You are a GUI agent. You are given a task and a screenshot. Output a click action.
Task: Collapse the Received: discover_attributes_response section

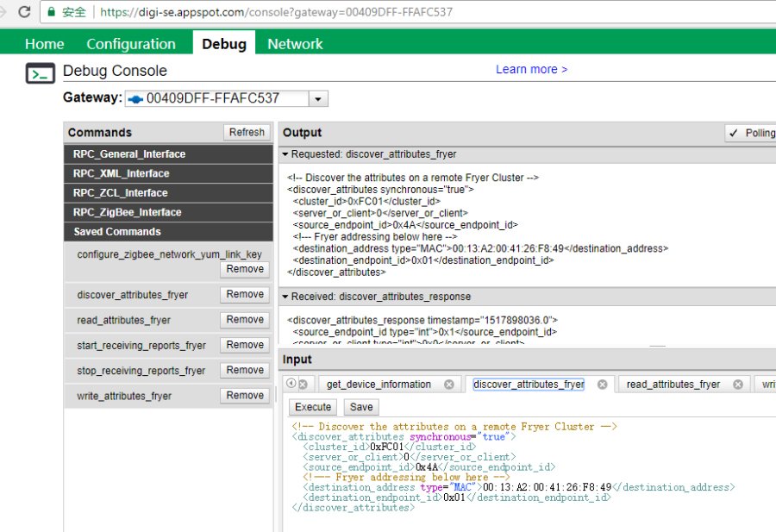click(285, 297)
